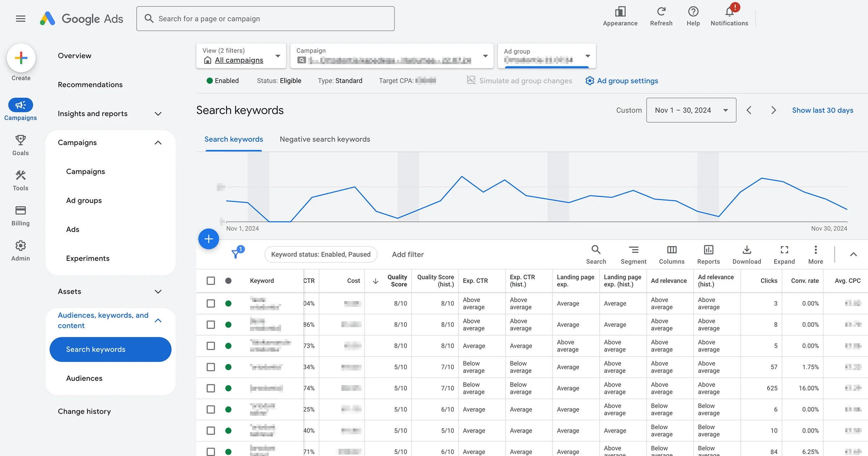Click Show last 30 days link
The width and height of the screenshot is (868, 456).
(822, 110)
